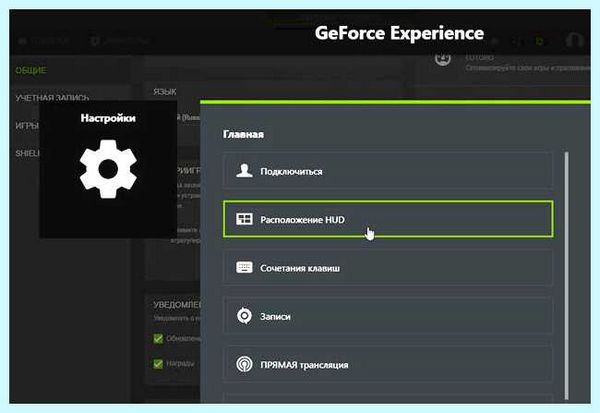Select the Расположение HUD option

coord(388,219)
